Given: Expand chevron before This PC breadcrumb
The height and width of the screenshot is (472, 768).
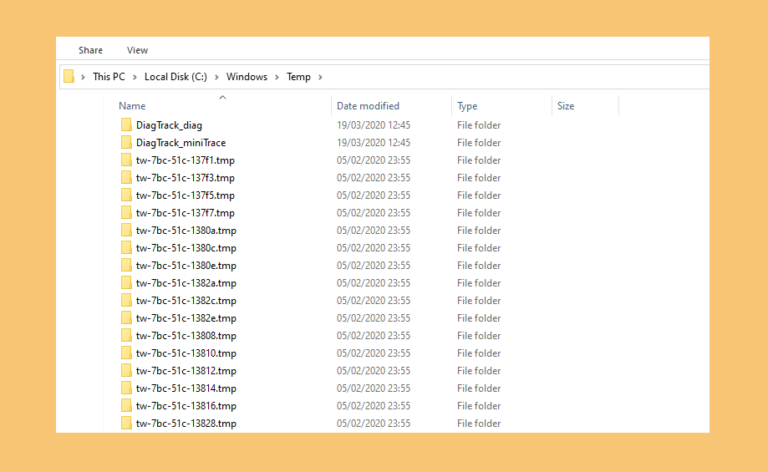Looking at the screenshot, I should (x=83, y=77).
